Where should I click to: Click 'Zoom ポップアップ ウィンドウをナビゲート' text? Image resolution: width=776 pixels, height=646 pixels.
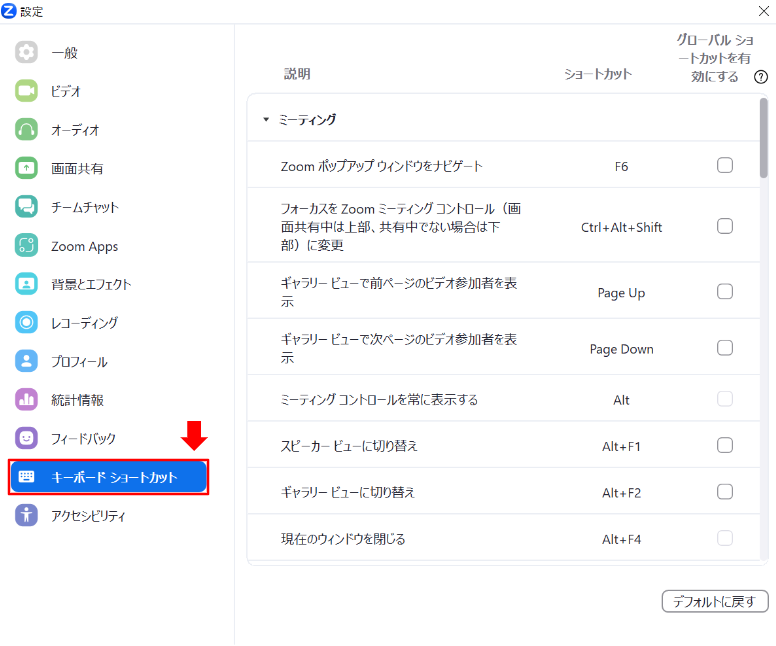382,166
